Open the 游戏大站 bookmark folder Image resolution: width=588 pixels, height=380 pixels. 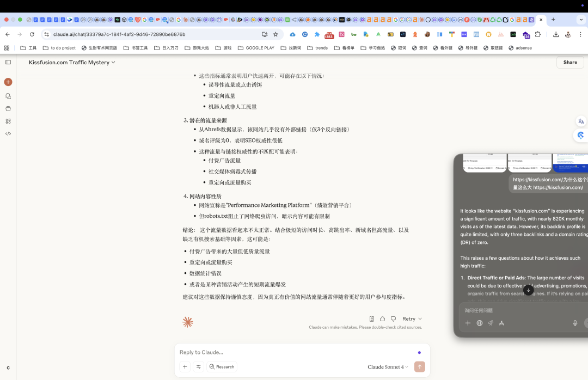[x=197, y=48]
